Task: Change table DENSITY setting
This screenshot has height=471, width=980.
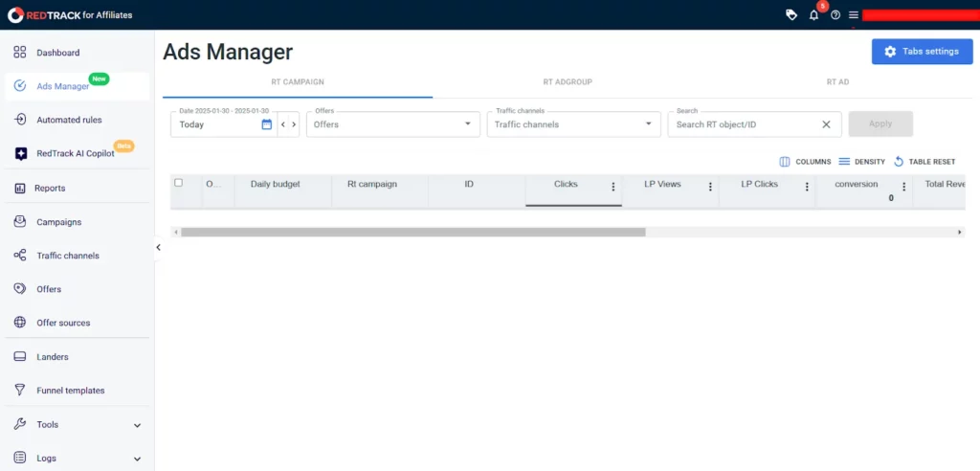Action: (x=861, y=162)
